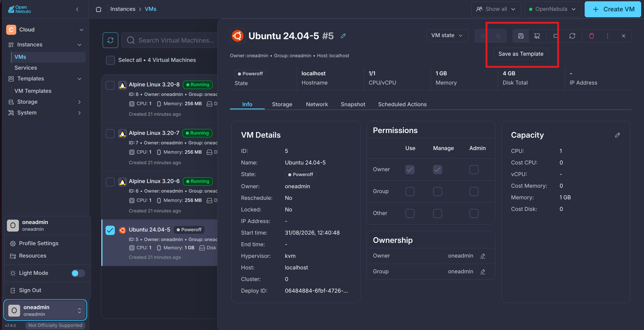
Task: Select VMs in the sidebar
Action: pyautogui.click(x=49, y=57)
